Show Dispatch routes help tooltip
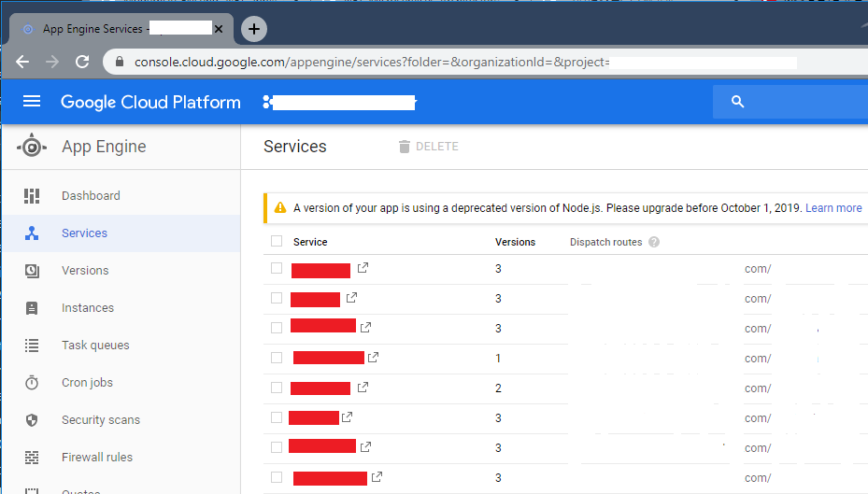The height and width of the screenshot is (494, 868). 654,242
